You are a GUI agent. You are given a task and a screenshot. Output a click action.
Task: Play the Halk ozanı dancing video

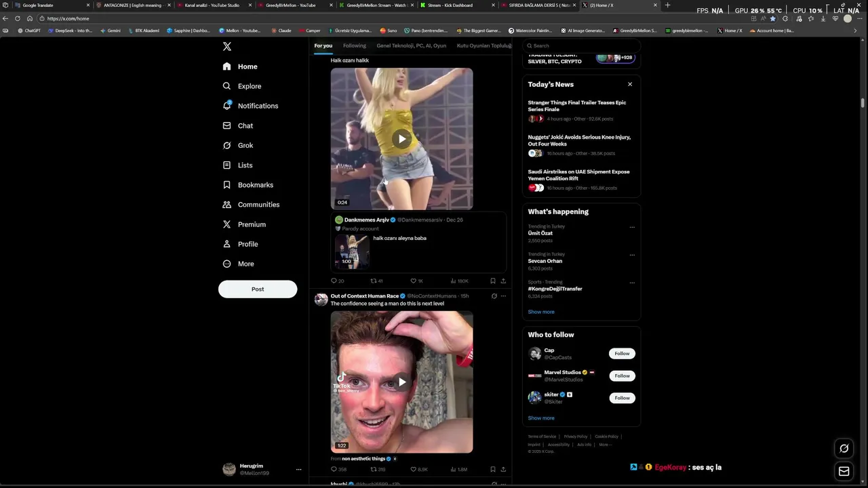click(x=402, y=139)
